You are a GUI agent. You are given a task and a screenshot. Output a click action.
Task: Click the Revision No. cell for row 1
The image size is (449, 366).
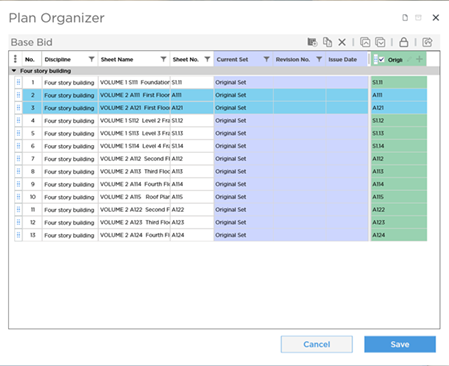[300, 82]
